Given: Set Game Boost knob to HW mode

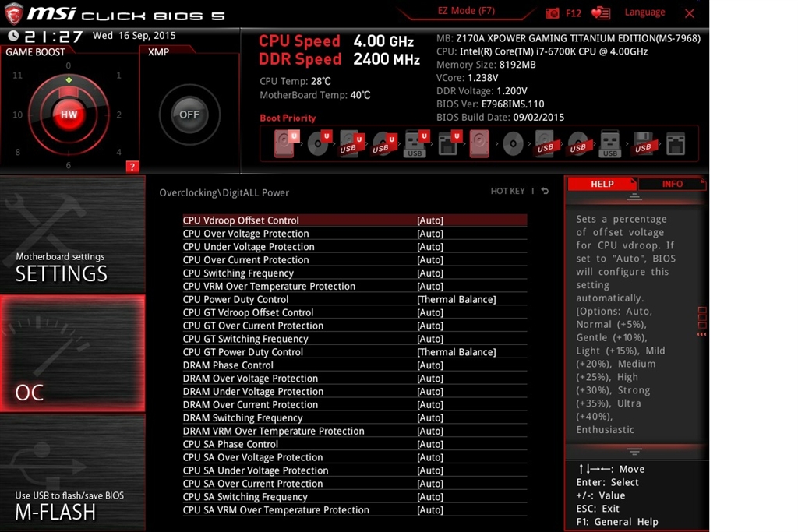Looking at the screenshot, I should point(69,114).
